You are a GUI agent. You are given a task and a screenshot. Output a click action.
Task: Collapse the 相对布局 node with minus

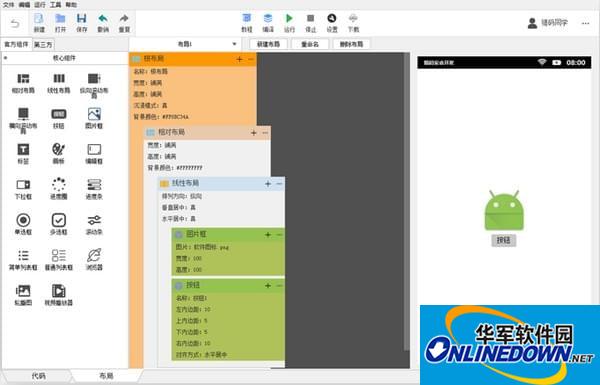pyautogui.click(x=266, y=133)
